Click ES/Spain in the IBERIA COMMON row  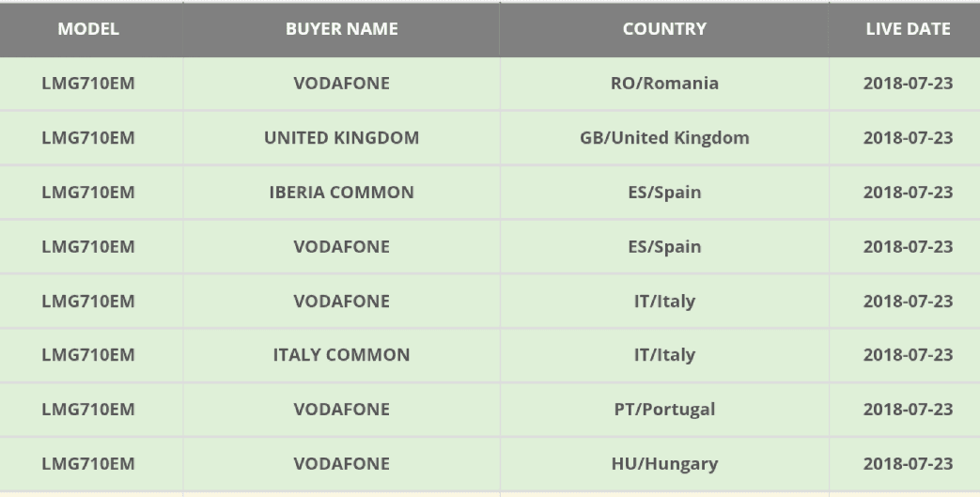tap(664, 192)
